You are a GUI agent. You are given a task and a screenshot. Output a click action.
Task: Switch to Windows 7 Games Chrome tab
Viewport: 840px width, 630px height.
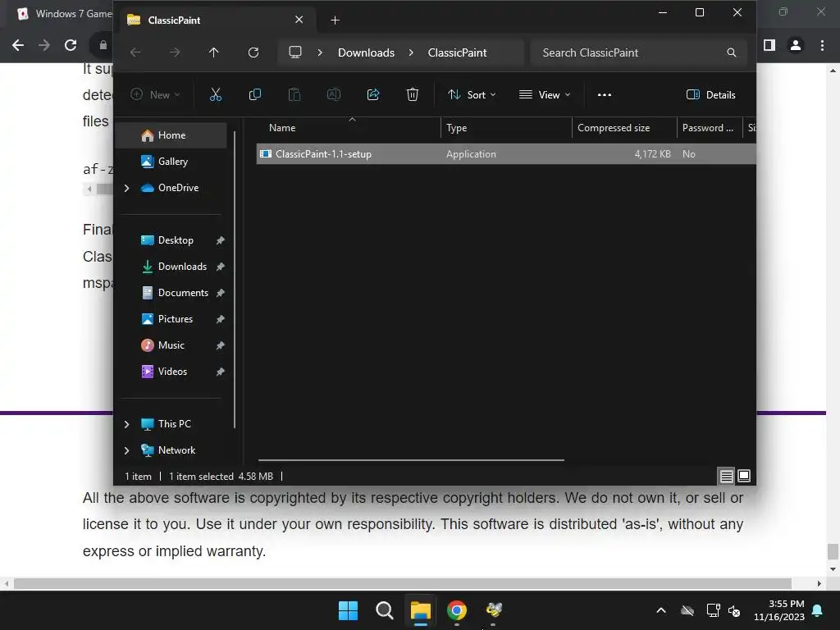point(62,14)
